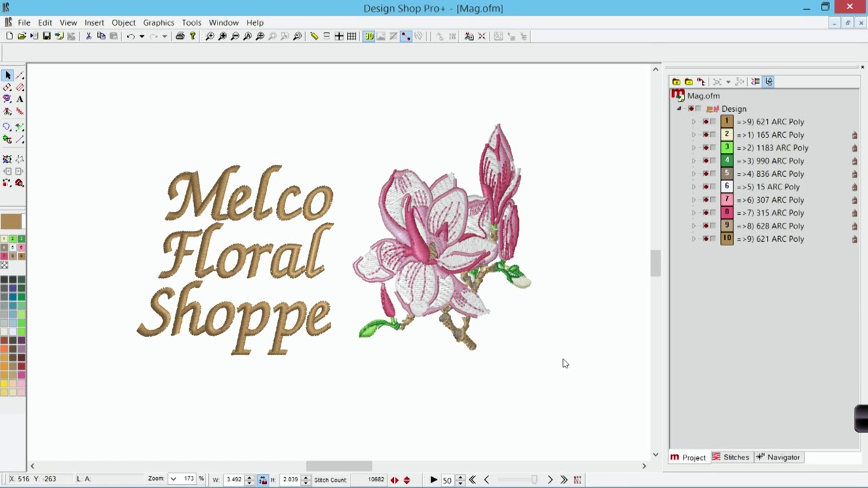868x488 pixels.
Task: Switch to the Stitches tab
Action: coord(730,457)
